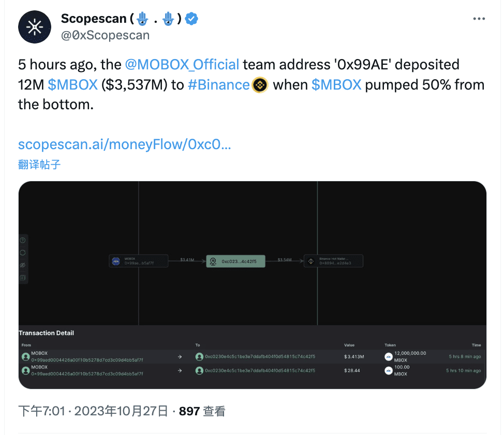Open the @MOBOX_Official profile link

pyautogui.click(x=182, y=64)
